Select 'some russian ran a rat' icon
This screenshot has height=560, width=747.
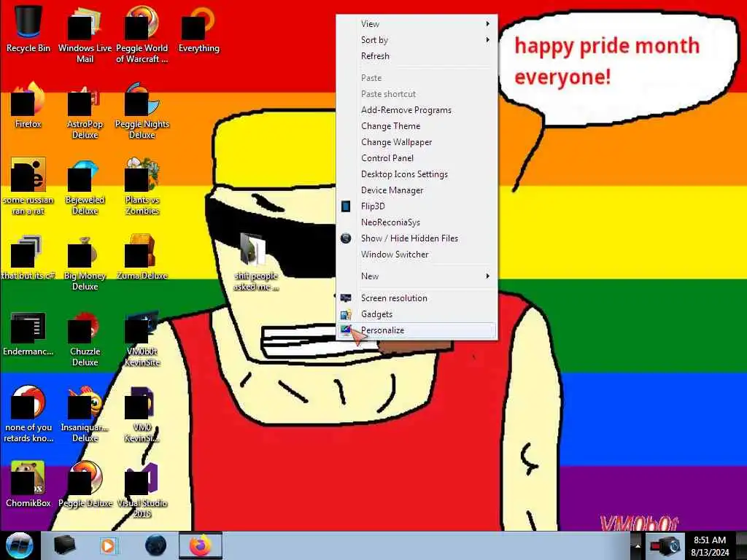pyautogui.click(x=28, y=186)
